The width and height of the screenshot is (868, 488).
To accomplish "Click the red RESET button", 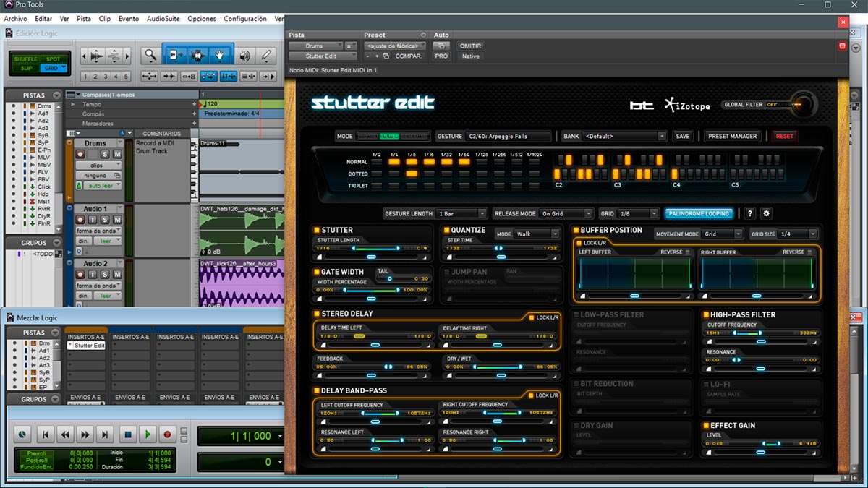I will [785, 136].
